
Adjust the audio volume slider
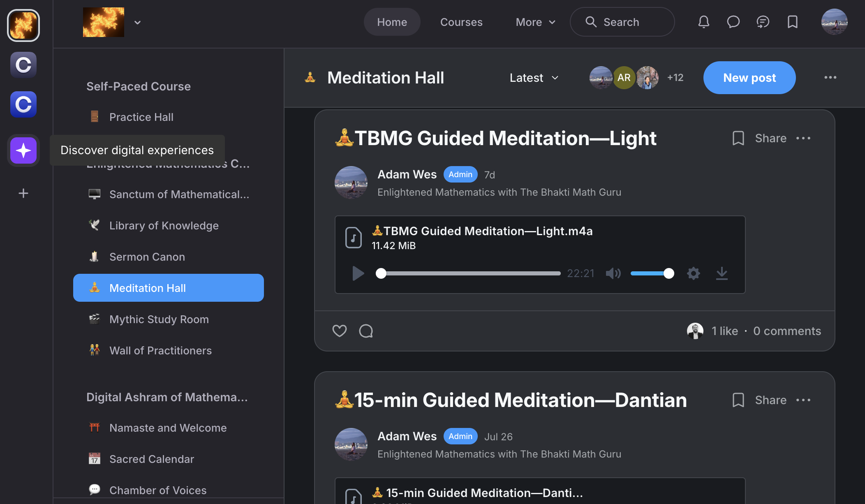[x=652, y=273]
